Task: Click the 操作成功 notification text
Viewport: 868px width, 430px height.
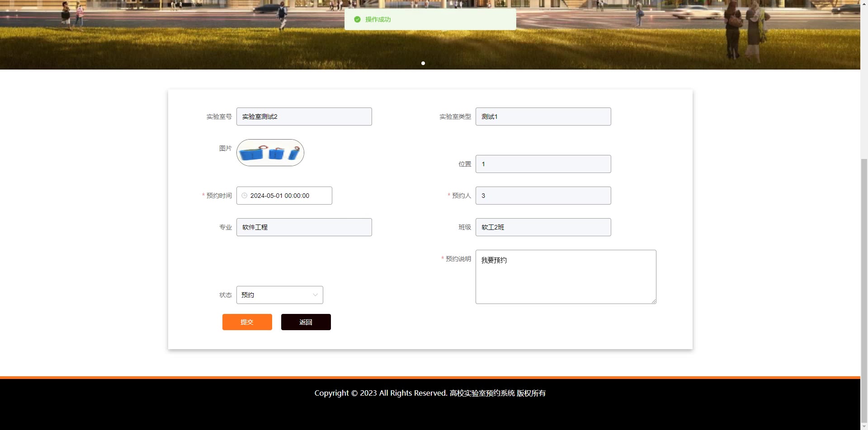Action: point(378,19)
